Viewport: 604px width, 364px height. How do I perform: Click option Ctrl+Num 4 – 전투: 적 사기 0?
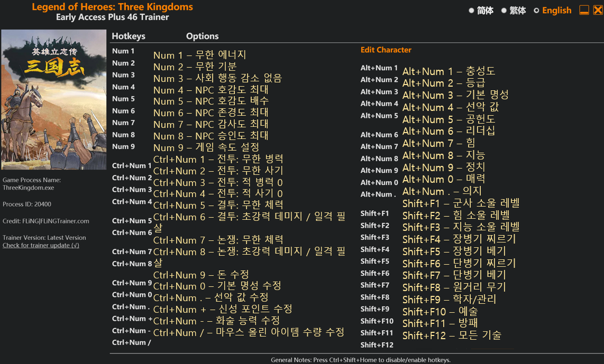(218, 193)
